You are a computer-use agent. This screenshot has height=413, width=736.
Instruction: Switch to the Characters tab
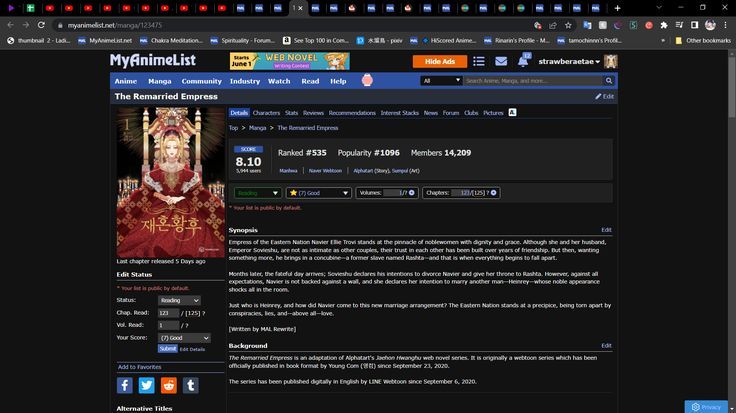coord(266,113)
